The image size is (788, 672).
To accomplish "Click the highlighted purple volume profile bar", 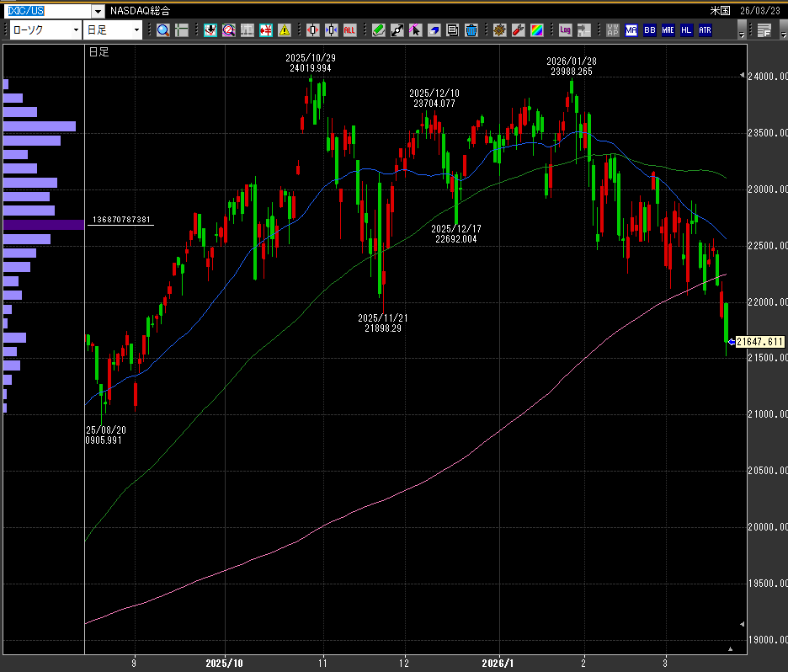I will click(x=44, y=225).
